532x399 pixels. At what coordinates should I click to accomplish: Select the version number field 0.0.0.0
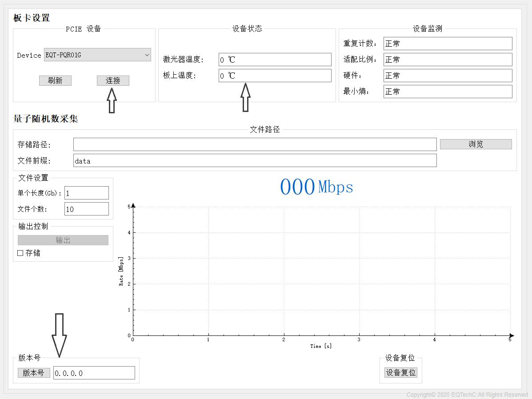(x=94, y=373)
